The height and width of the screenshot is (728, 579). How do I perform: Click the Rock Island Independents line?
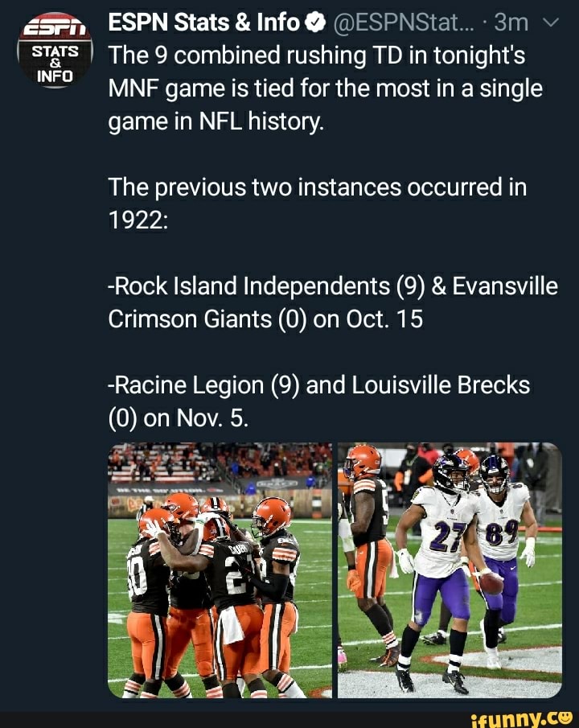(x=332, y=303)
